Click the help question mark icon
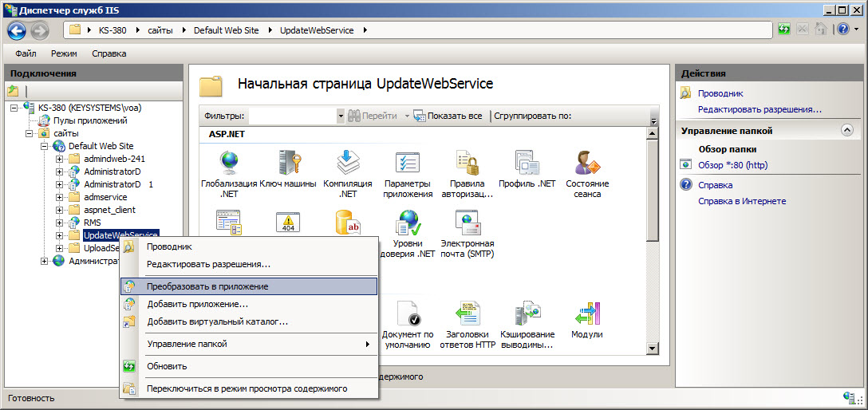The height and width of the screenshot is (410, 868). [842, 30]
